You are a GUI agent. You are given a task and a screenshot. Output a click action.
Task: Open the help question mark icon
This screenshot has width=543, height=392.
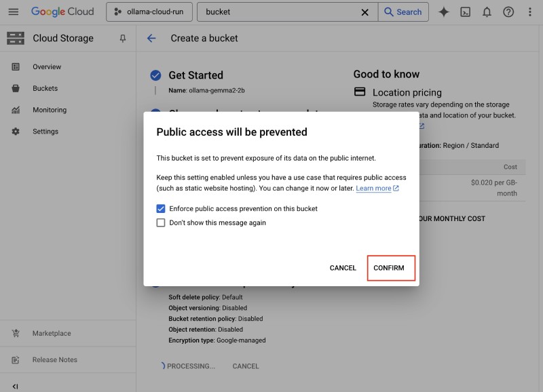point(508,12)
